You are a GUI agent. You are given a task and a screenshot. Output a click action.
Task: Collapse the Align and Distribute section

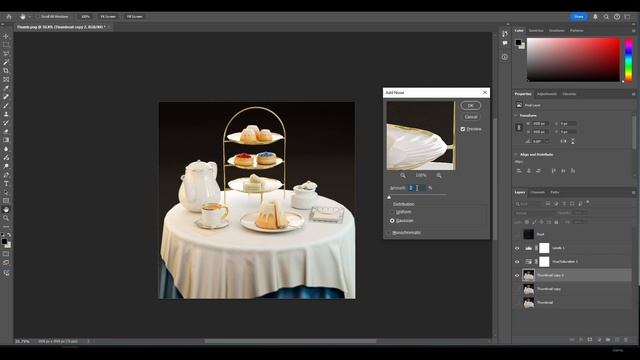click(x=516, y=155)
